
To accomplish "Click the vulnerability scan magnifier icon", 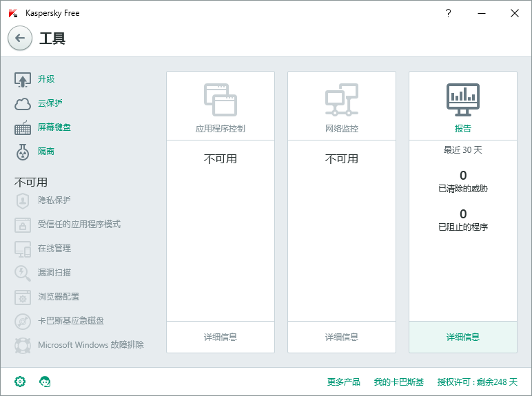I will (23, 273).
